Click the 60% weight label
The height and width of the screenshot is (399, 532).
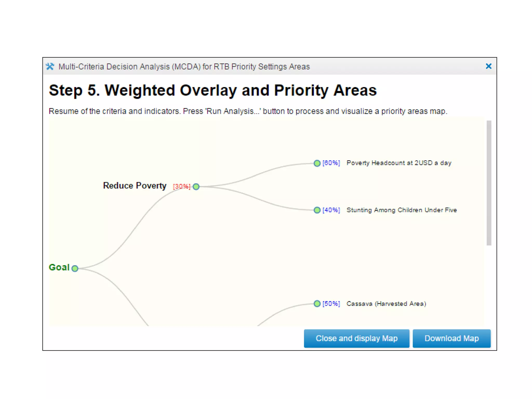coord(331,163)
